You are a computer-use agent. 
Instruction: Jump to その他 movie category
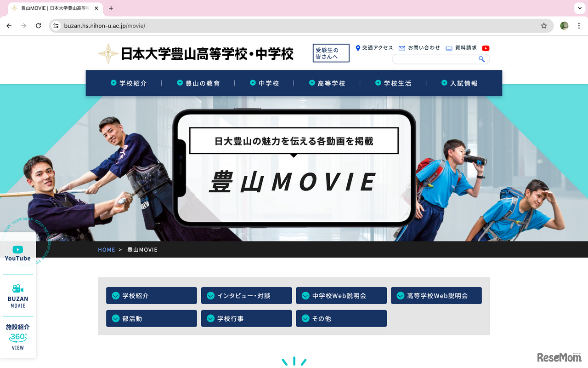(x=341, y=318)
